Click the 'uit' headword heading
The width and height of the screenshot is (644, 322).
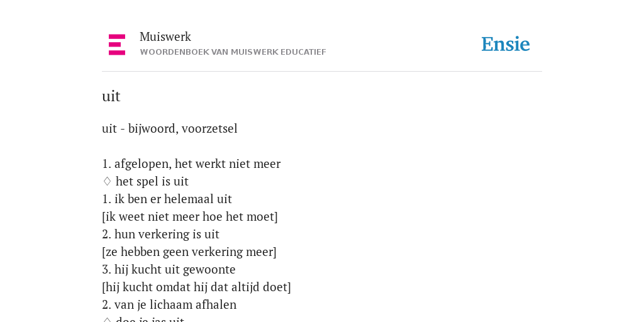tap(111, 96)
